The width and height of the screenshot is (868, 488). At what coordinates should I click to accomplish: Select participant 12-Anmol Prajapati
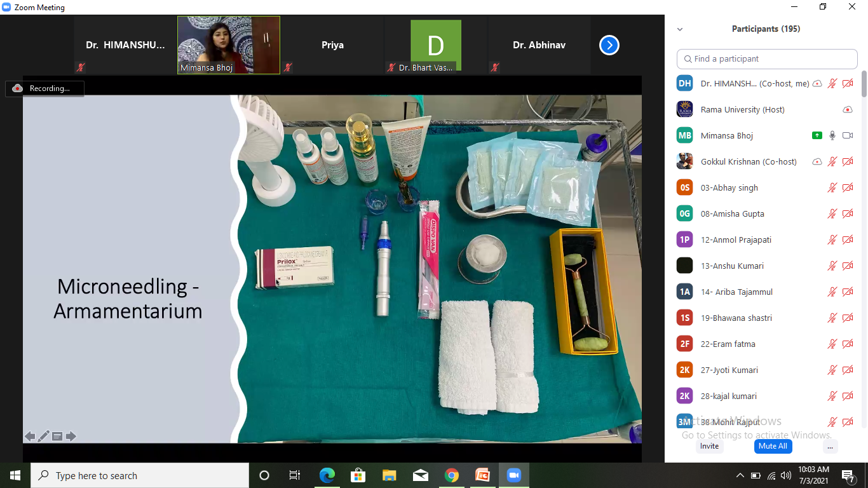[x=766, y=240]
